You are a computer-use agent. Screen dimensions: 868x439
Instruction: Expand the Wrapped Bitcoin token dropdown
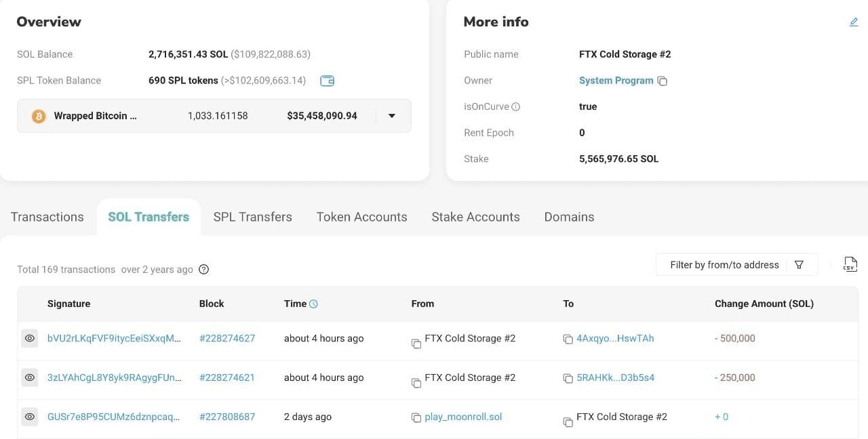tap(391, 116)
